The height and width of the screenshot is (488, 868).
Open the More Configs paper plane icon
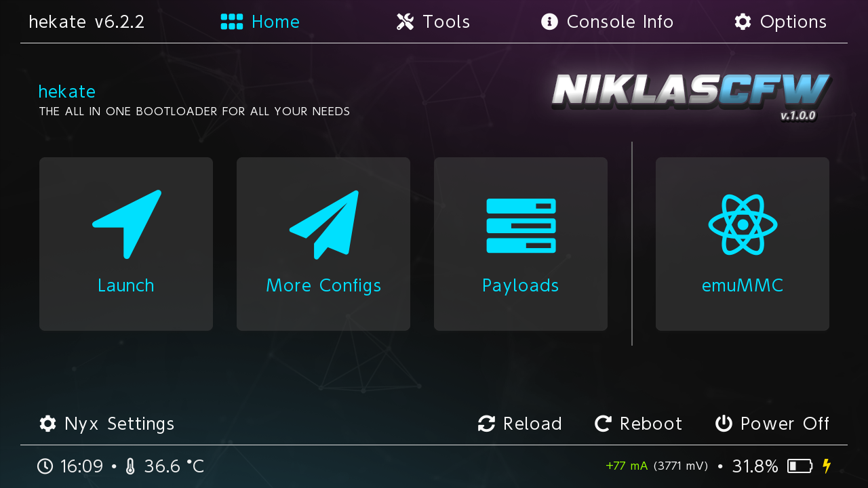click(324, 224)
